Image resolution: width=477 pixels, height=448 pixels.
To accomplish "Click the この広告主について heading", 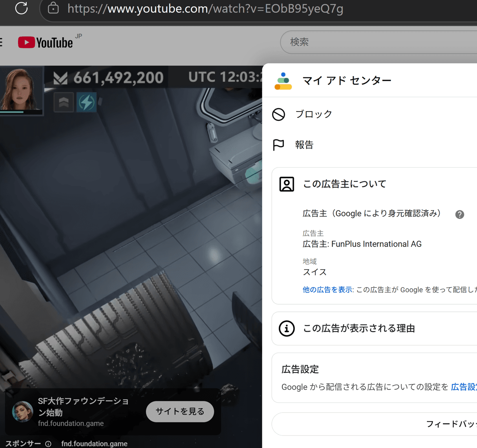I will pyautogui.click(x=345, y=184).
